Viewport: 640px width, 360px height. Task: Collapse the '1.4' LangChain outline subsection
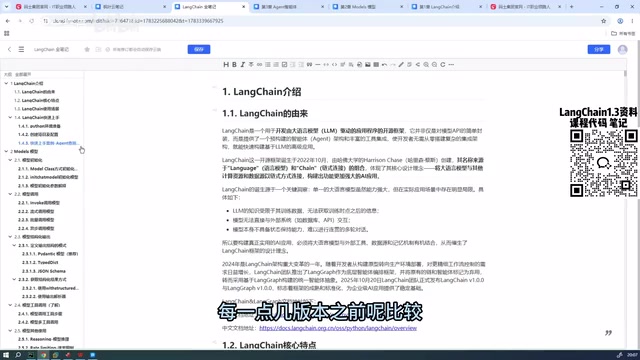(10, 118)
